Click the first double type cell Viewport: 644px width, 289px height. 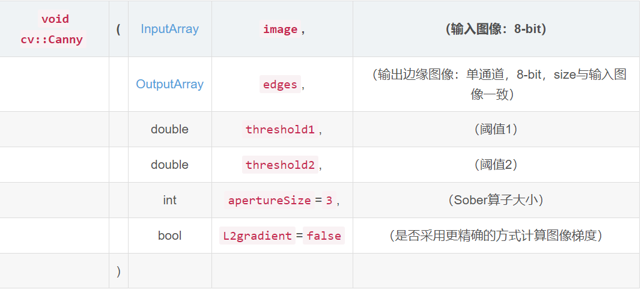click(169, 129)
